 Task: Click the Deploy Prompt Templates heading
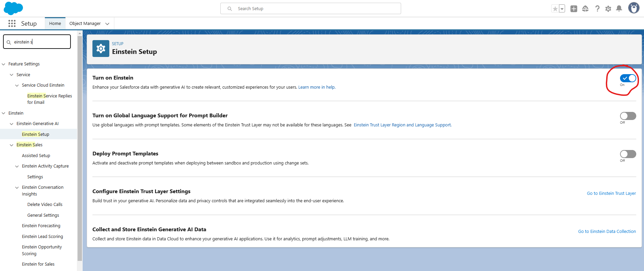pos(125,153)
